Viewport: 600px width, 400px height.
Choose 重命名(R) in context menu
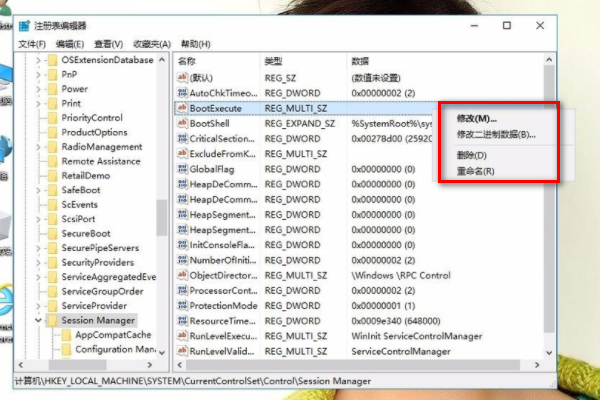click(475, 171)
